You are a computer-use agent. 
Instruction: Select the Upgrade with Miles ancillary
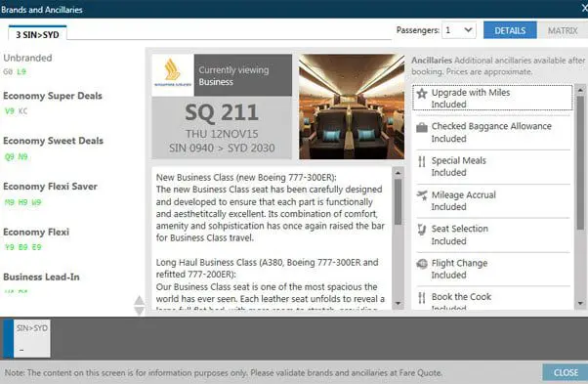click(492, 98)
